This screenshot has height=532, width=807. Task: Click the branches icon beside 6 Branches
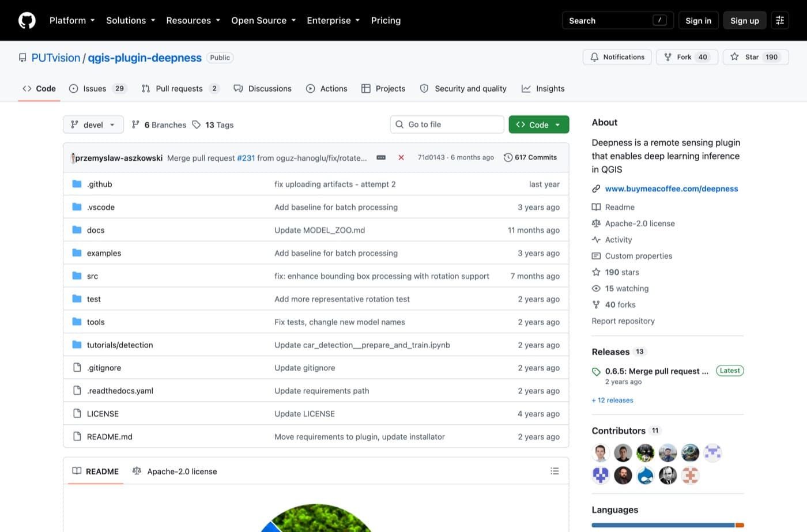135,124
